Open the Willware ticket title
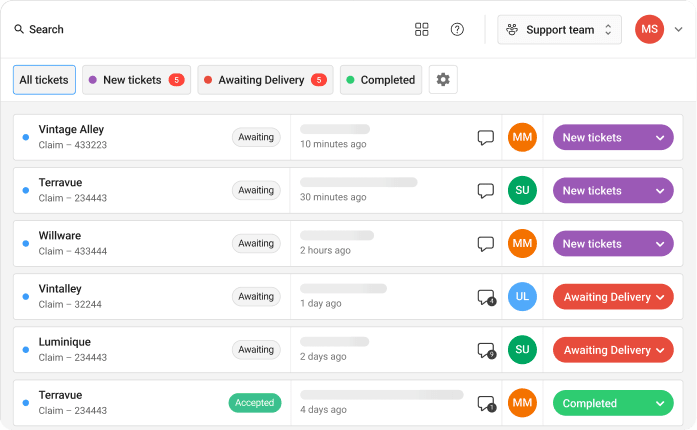 point(60,236)
